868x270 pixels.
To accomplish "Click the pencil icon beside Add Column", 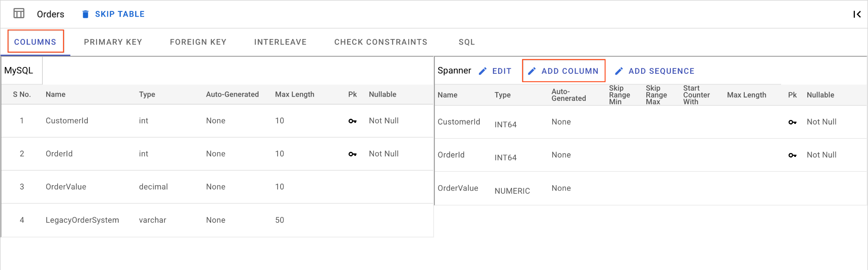I will pos(532,71).
